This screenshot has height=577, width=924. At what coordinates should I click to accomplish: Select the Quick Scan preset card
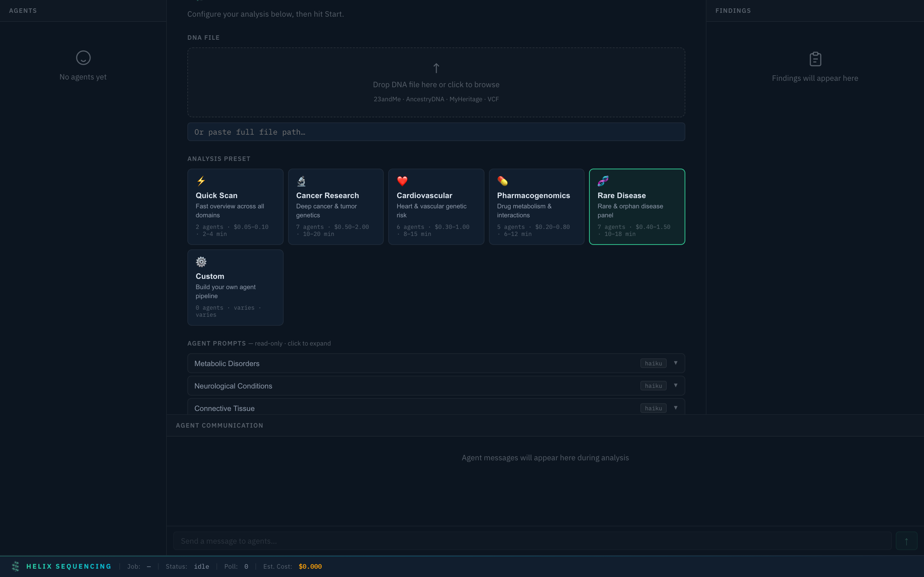coord(235,206)
